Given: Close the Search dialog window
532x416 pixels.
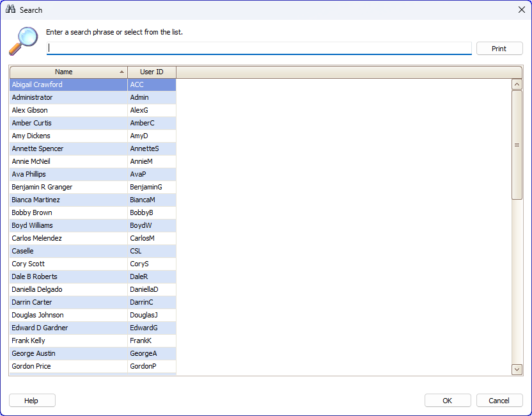Looking at the screenshot, I should coord(522,10).
